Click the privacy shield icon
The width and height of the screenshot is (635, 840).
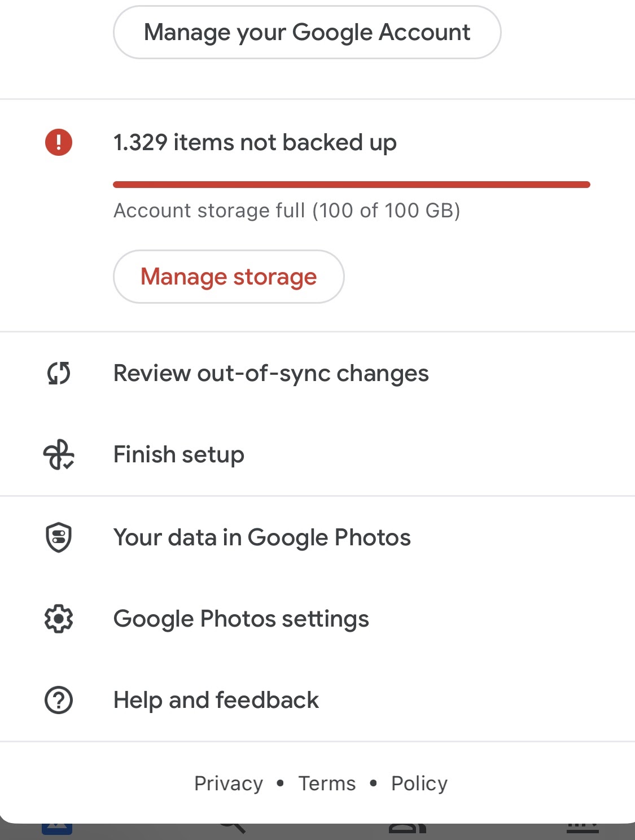tap(59, 537)
